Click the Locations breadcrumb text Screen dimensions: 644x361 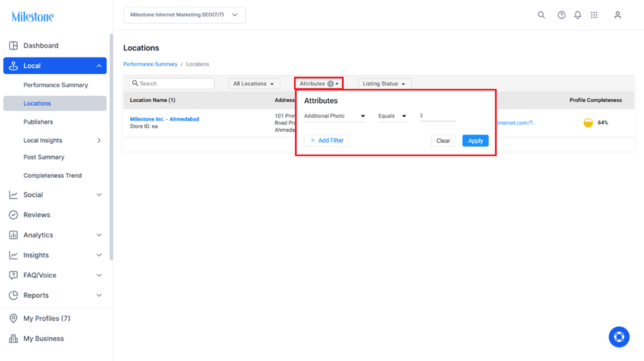(198, 65)
